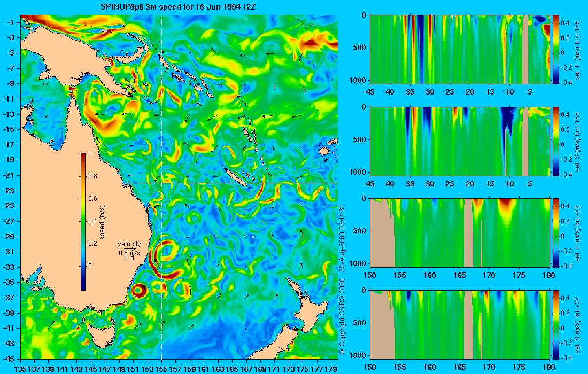The height and width of the screenshot is (374, 588).
Task: Click longitude label "179" on map axis
Action: click(331, 369)
